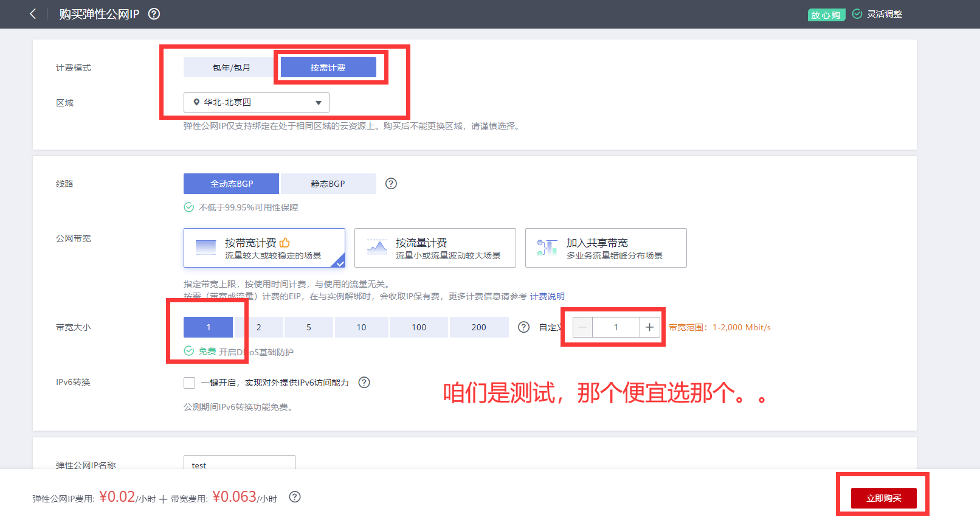Screen dimensions: 980x517
Task: Click the 公测期间IPv6转换功能免费 note
Action: tap(240, 407)
